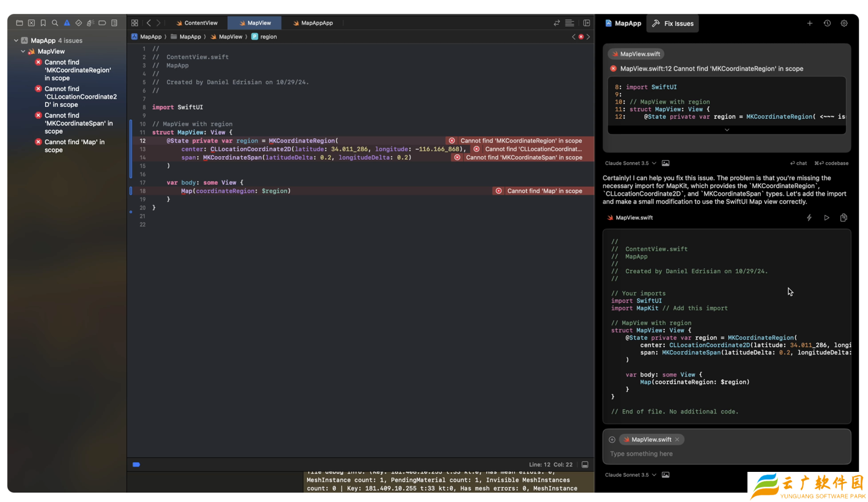868x502 pixels.
Task: Open the editor options lines icon
Action: [570, 23]
